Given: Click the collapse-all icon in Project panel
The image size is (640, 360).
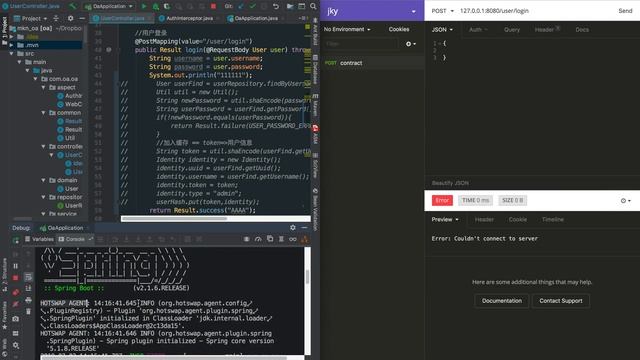Looking at the screenshot, I should click(56, 18).
